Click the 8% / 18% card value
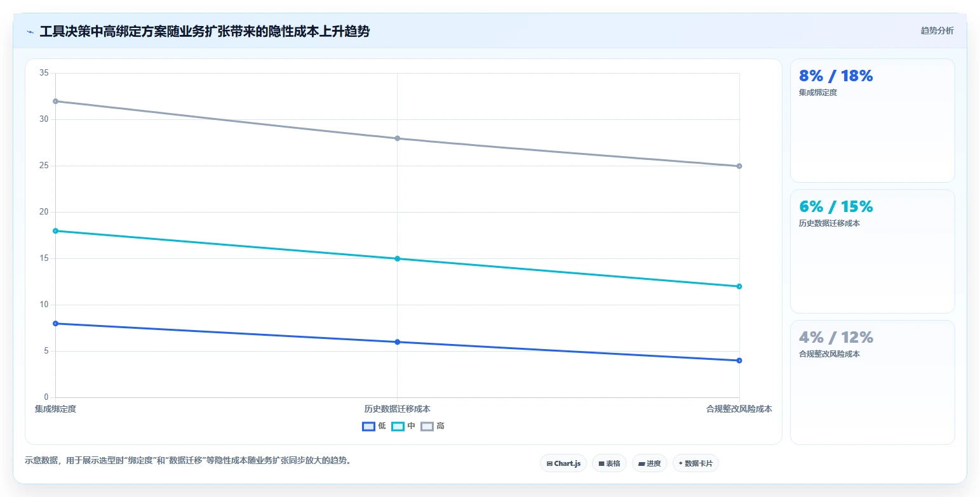 pos(836,76)
